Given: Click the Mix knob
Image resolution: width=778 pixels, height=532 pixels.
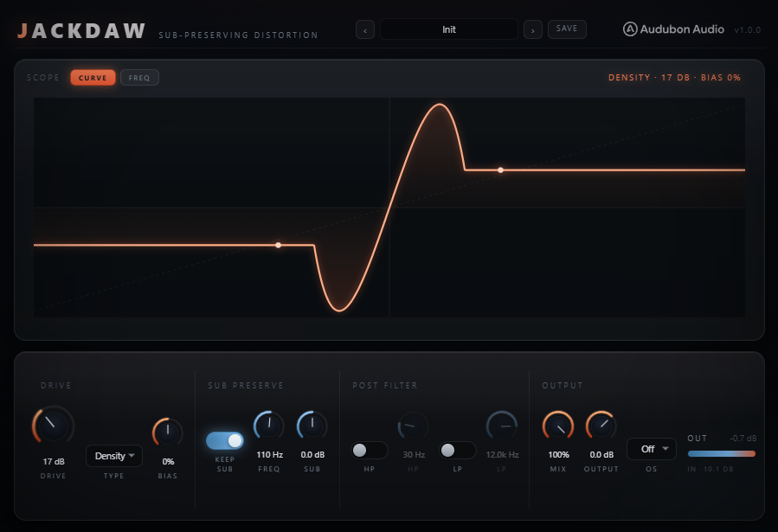Looking at the screenshot, I should pos(558,426).
